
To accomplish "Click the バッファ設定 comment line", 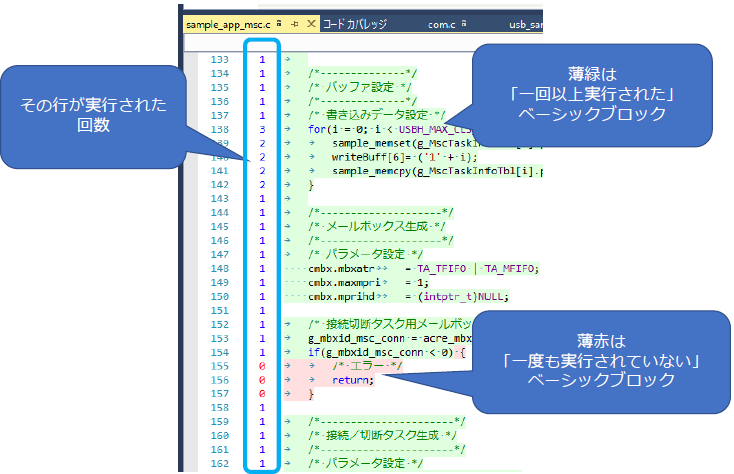I will click(x=362, y=87).
